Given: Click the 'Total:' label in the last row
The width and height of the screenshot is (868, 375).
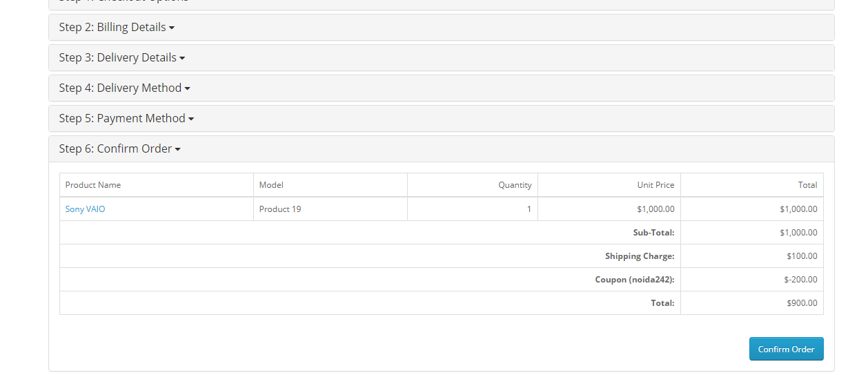Looking at the screenshot, I should click(662, 303).
